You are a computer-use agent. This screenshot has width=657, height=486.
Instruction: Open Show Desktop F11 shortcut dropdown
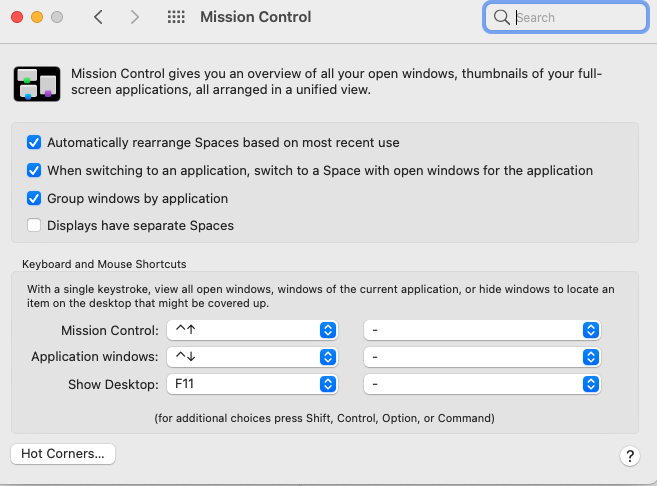pyautogui.click(x=252, y=383)
